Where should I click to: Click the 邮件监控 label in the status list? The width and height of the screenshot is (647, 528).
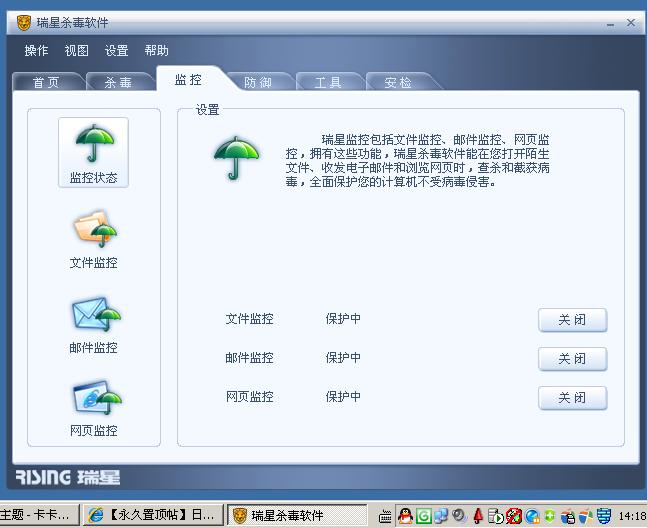pyautogui.click(x=249, y=357)
